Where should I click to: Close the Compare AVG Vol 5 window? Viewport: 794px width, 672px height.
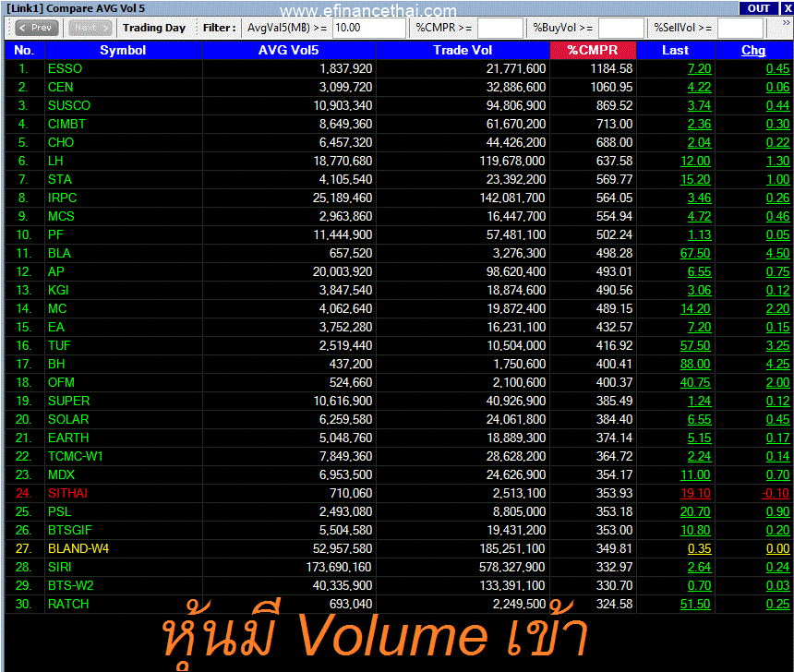coord(788,8)
